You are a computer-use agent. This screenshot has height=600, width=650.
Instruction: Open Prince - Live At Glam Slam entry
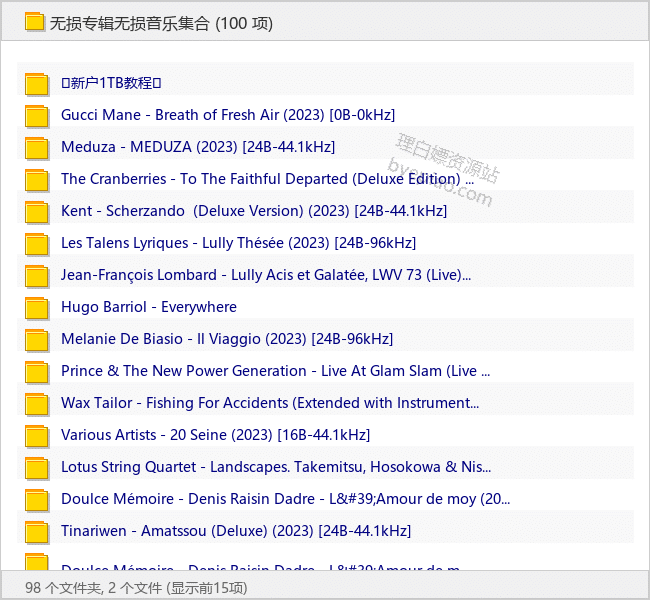pyautogui.click(x=275, y=371)
